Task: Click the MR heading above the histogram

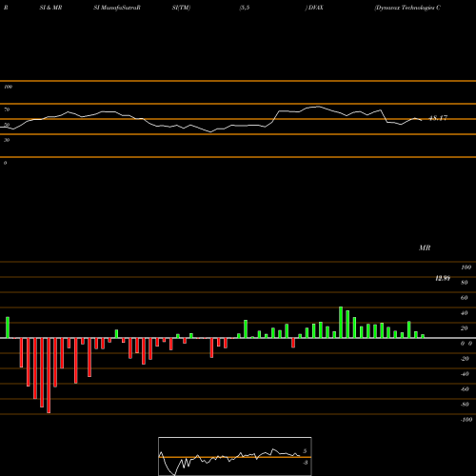Action: 425,248
